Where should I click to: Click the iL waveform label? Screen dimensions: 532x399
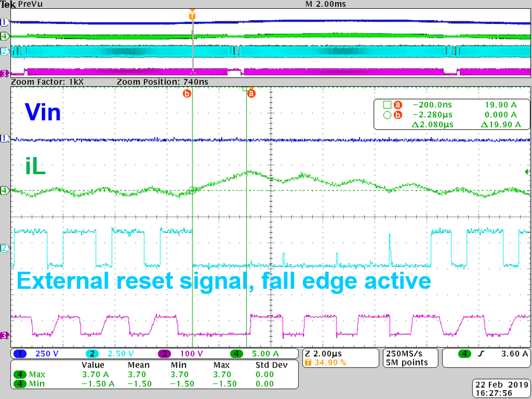pyautogui.click(x=35, y=166)
